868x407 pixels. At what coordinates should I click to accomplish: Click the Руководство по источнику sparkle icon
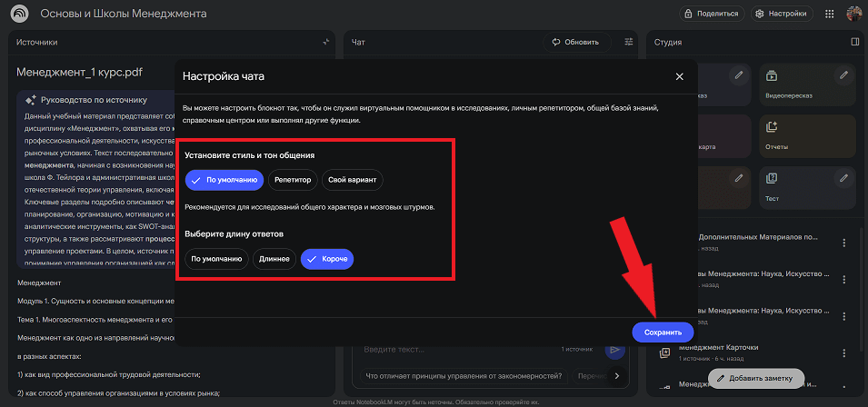pyautogui.click(x=31, y=100)
